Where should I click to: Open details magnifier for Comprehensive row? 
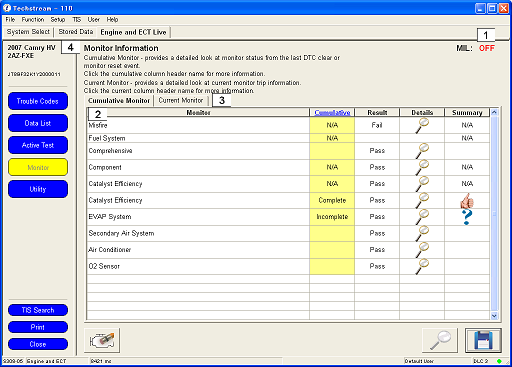[x=422, y=151]
